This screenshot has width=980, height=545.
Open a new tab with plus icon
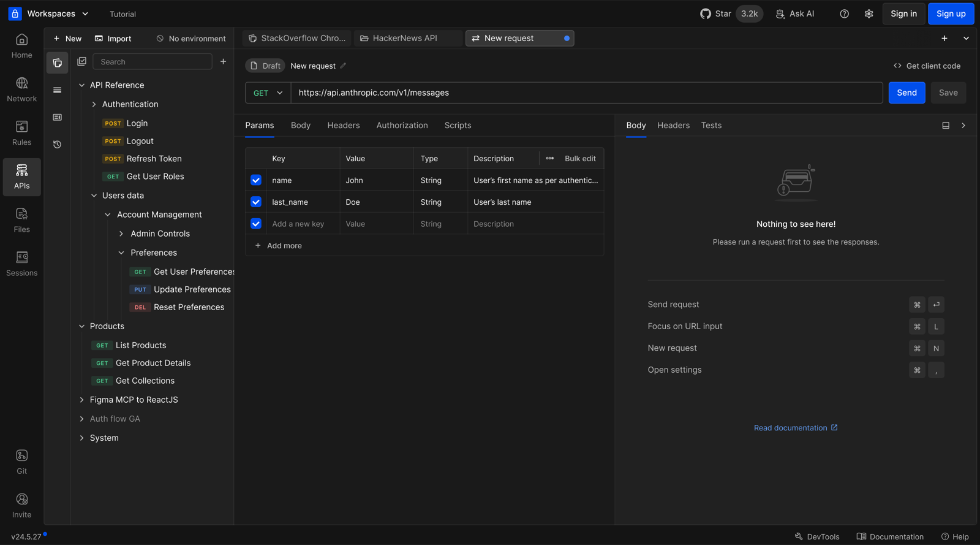tap(944, 38)
